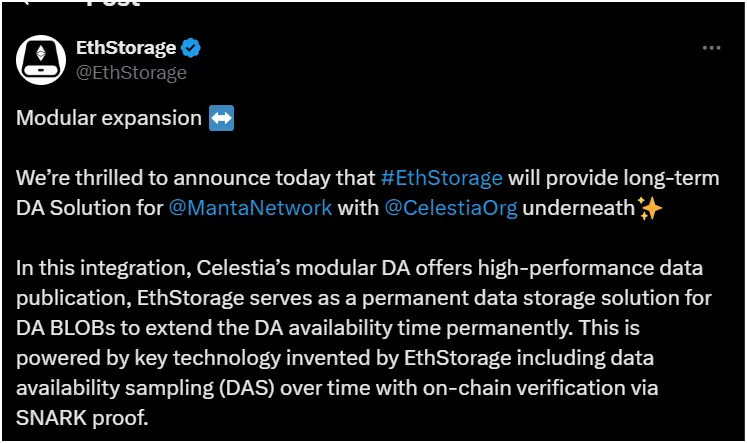Image resolution: width=747 pixels, height=443 pixels.
Task: Click the left-right arrow emoji
Action: 222,118
